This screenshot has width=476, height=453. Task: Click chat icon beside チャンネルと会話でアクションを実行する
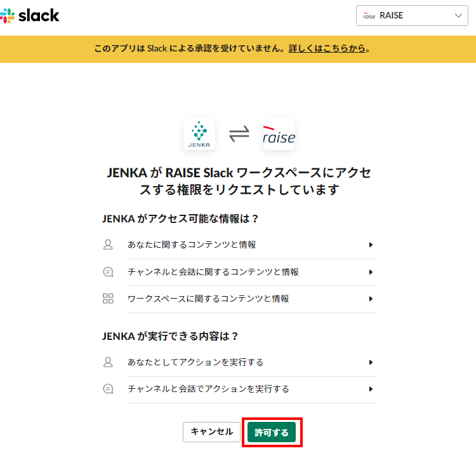click(108, 389)
